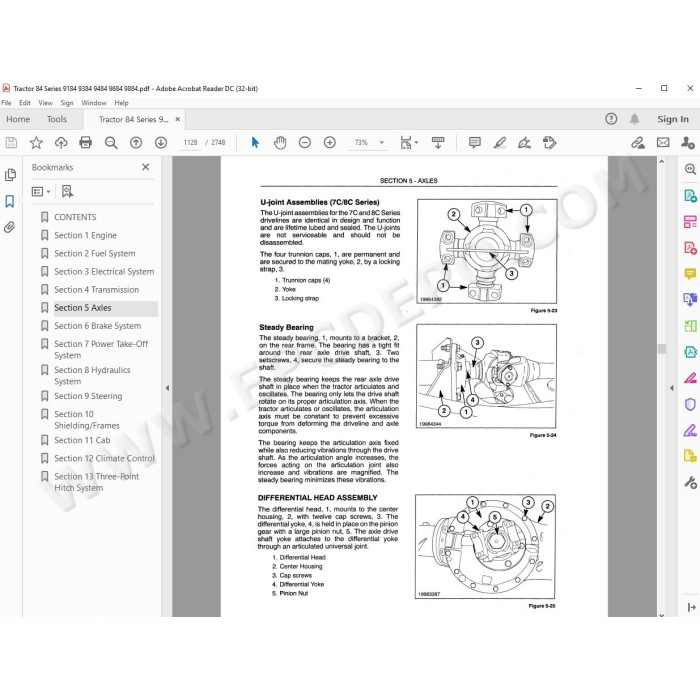
Task: Open the Search enlarge tool in right pane
Action: 690,169
